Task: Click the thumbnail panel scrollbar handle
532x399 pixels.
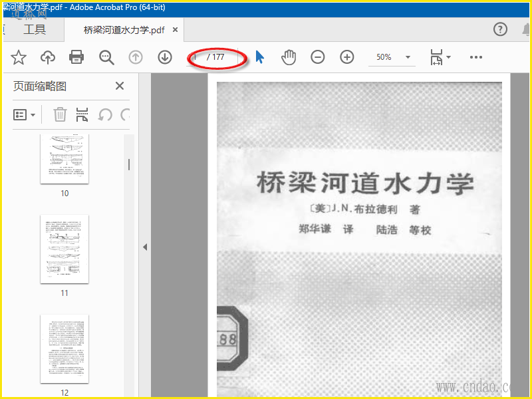Action: point(129,164)
